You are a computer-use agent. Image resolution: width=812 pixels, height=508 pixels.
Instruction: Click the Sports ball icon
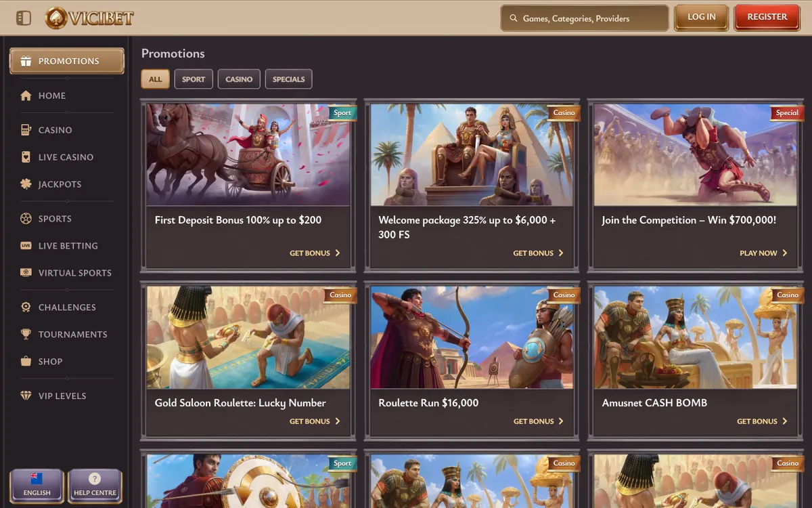tap(26, 218)
